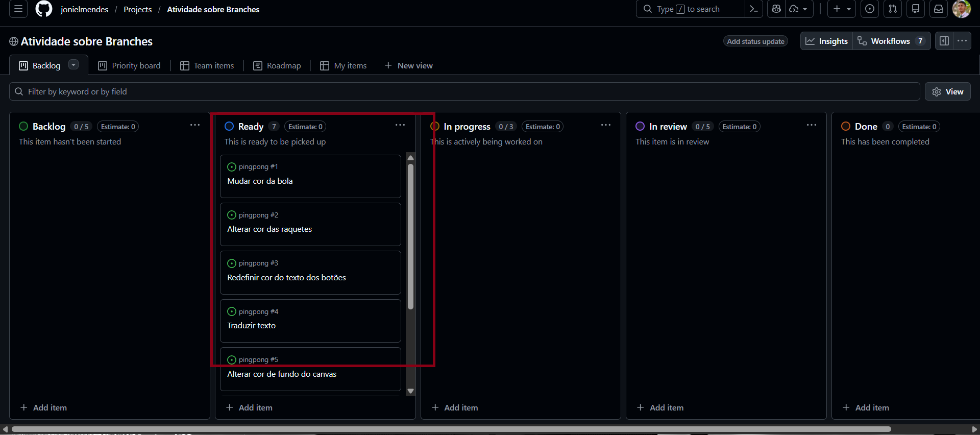Open the command palette icon
Image resolution: width=980 pixels, height=435 pixels.
(x=754, y=9)
